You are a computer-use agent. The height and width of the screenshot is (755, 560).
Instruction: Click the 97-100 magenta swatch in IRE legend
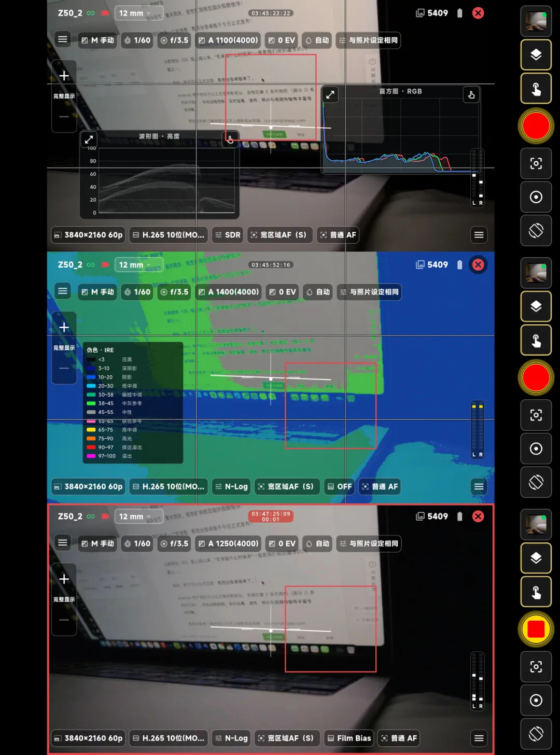(91, 456)
